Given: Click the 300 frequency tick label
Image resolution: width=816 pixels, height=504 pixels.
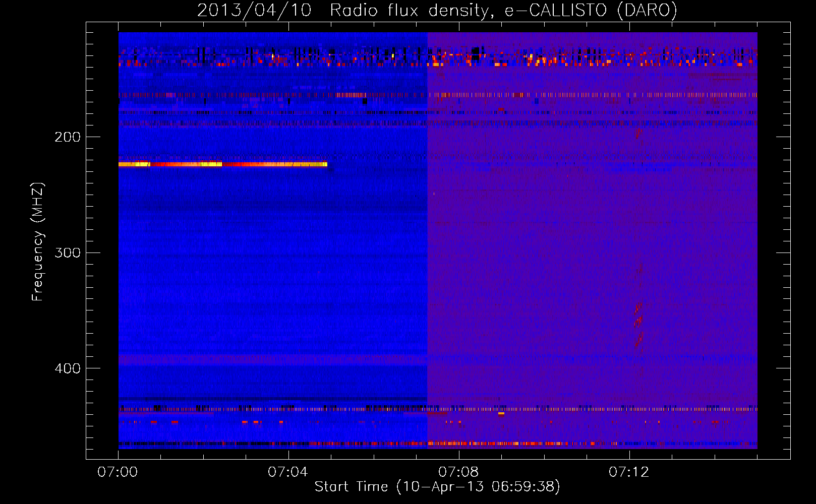Looking at the screenshot, I should (x=68, y=253).
